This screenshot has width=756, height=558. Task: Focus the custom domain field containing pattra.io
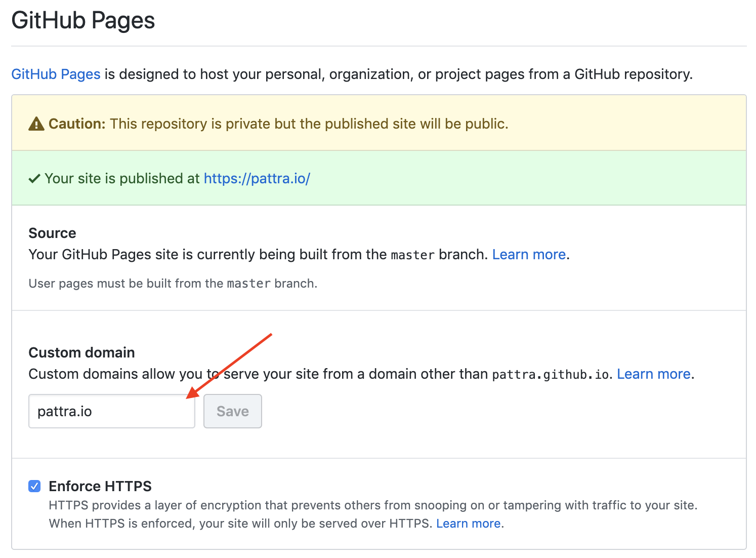112,411
